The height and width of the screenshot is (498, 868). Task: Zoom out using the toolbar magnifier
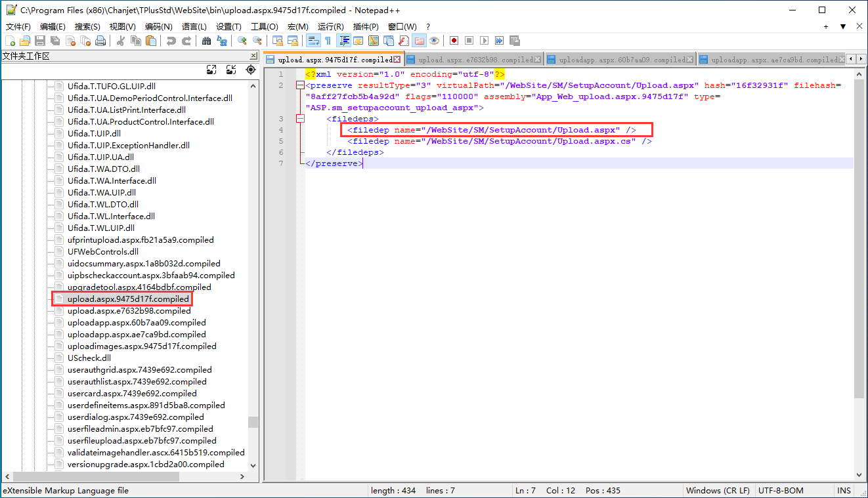pyautogui.click(x=257, y=41)
